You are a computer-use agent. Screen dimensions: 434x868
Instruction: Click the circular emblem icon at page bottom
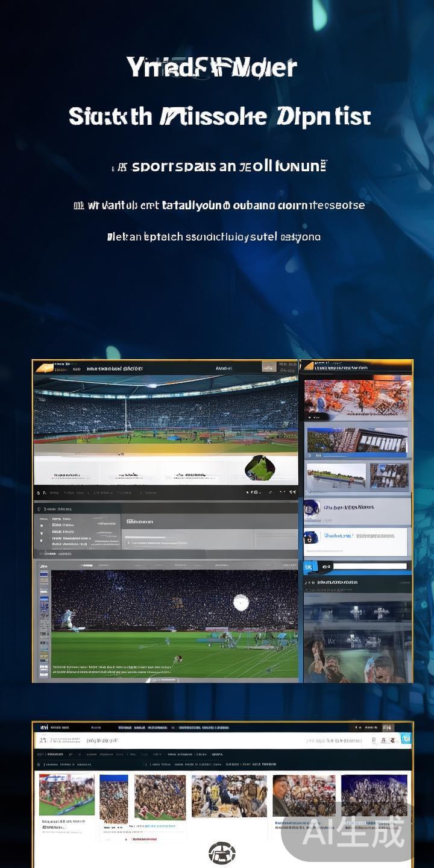click(x=222, y=853)
